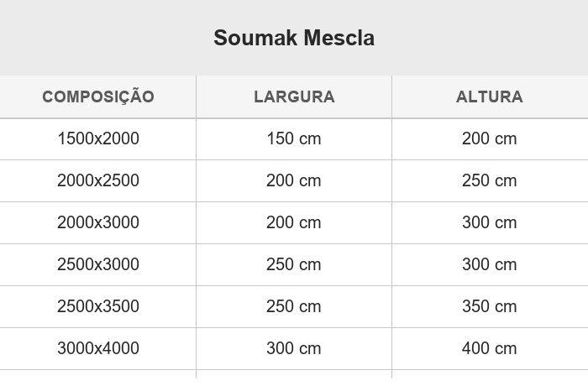This screenshot has width=588, height=386.
Task: Click the Soumak Mescla table title
Action: (294, 38)
